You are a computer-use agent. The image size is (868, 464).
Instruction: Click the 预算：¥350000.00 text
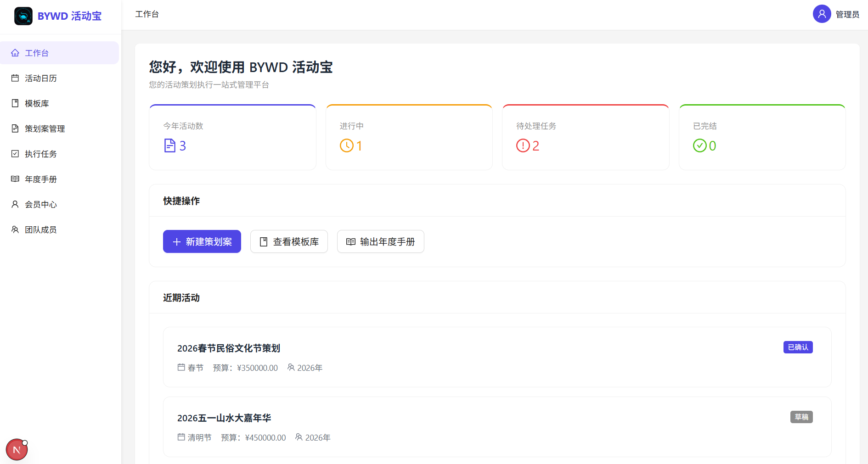pyautogui.click(x=245, y=368)
